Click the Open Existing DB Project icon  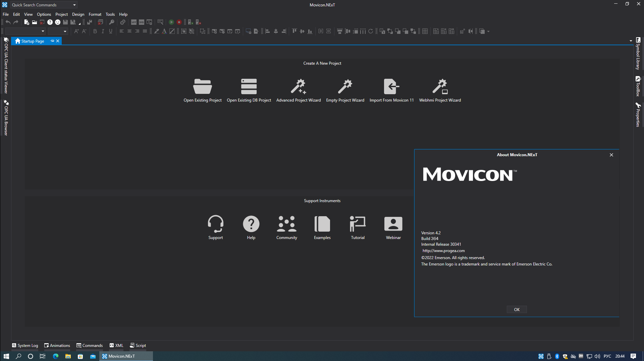pos(249,86)
